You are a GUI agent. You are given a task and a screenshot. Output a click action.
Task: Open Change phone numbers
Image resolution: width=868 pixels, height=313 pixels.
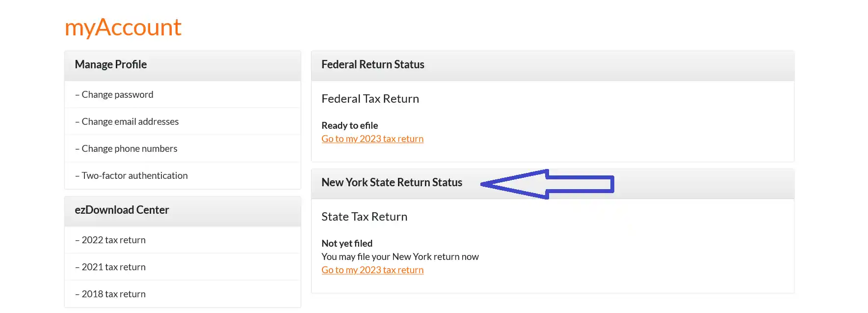point(129,148)
